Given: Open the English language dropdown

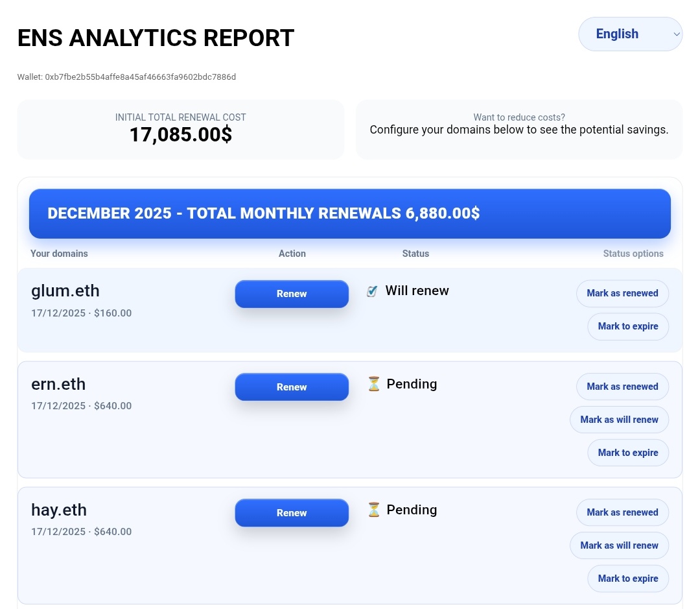Looking at the screenshot, I should pos(630,34).
